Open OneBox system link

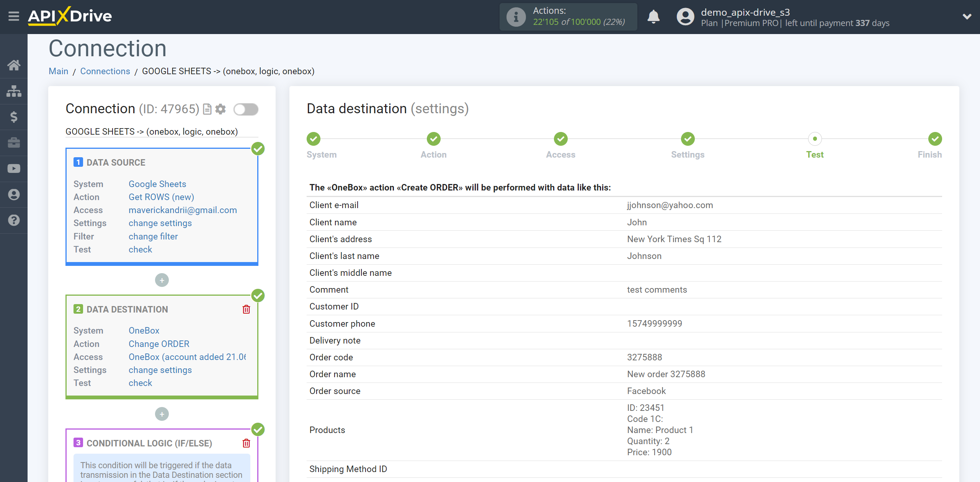click(x=144, y=331)
